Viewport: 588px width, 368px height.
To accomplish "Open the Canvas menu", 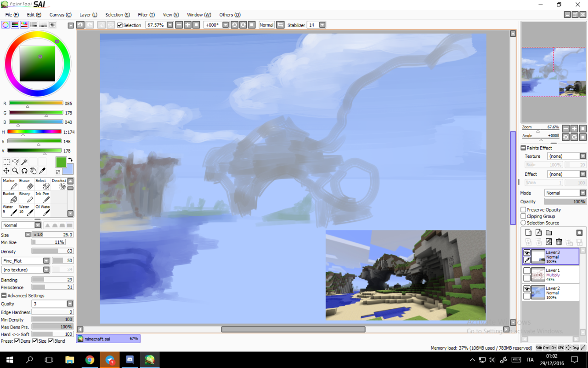I will pos(61,15).
